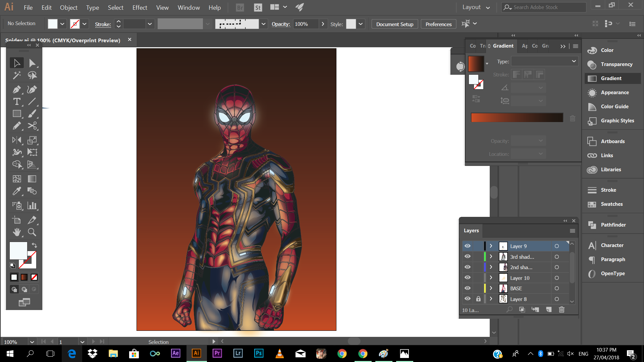Screen dimensions: 644x362
Task: Open the zoom level dropdown
Action: pos(32,342)
